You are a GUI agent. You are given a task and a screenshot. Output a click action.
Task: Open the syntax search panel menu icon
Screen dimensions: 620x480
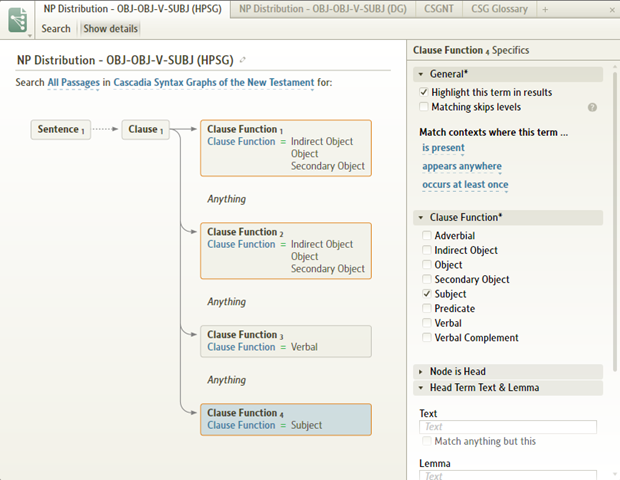click(17, 19)
